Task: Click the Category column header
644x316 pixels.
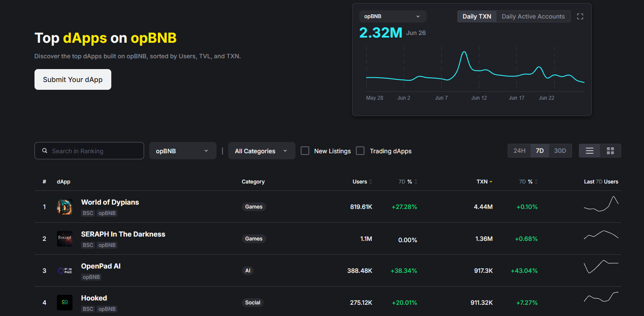Action: point(253,182)
